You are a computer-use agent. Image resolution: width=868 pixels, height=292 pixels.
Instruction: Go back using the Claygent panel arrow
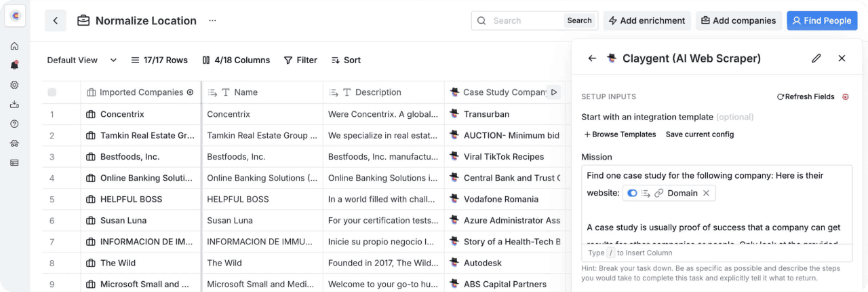592,58
